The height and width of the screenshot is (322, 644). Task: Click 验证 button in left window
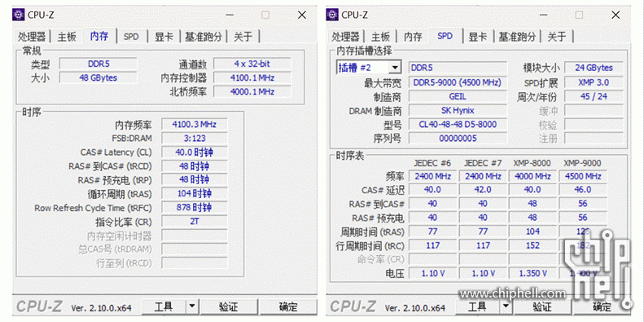pyautogui.click(x=228, y=307)
